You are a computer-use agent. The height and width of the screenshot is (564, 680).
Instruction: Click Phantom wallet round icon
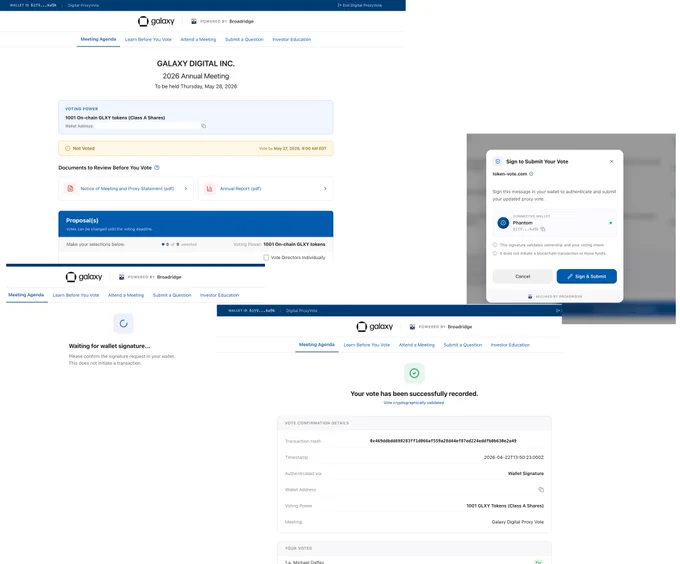click(x=503, y=223)
